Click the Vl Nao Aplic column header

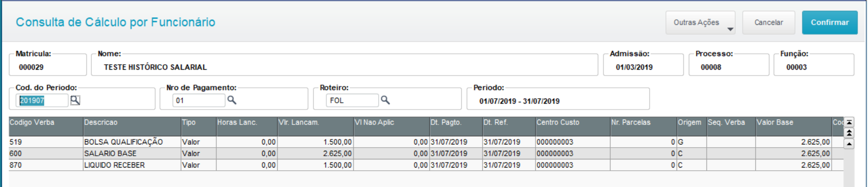392,126
